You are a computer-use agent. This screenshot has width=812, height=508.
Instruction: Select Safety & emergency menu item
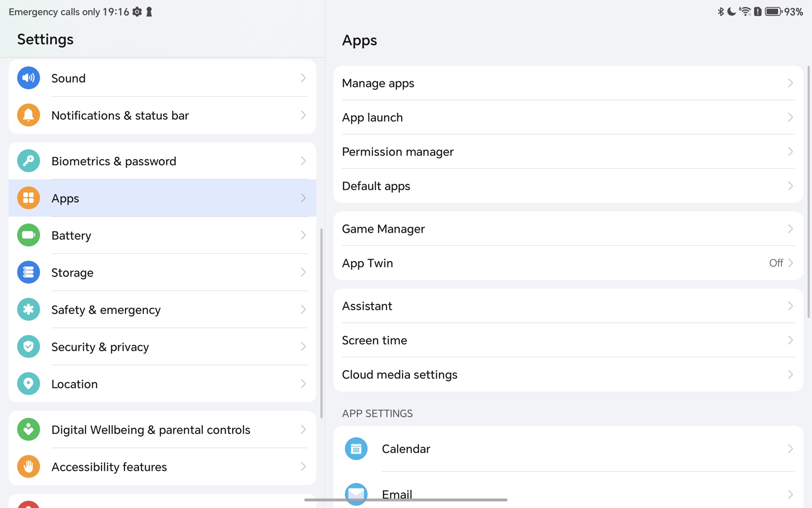click(106, 310)
